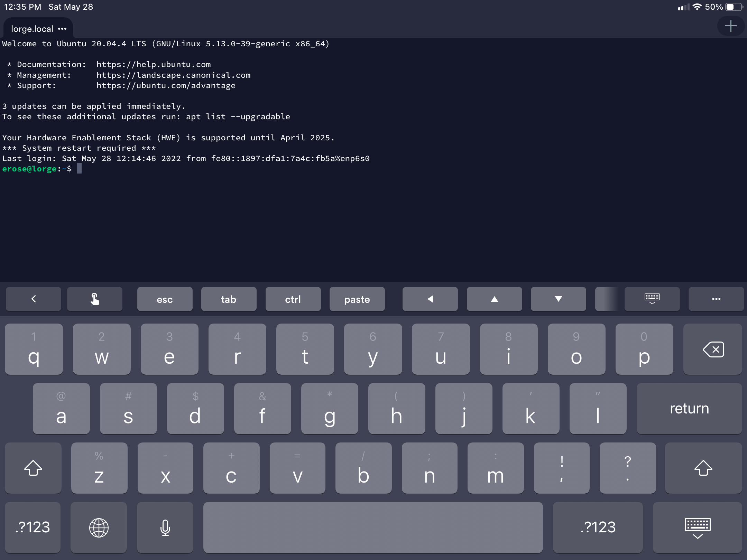Tap the backspace delete key
Screen dimensions: 747x560
point(713,349)
